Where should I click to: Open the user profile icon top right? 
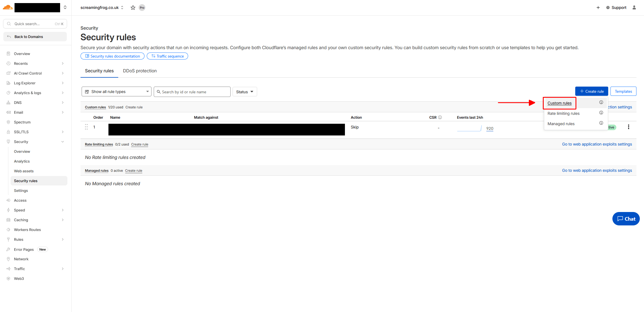(x=634, y=8)
